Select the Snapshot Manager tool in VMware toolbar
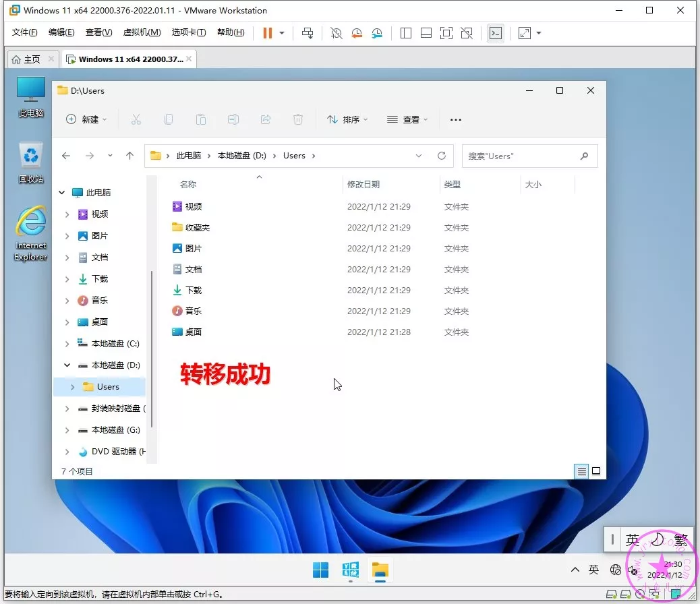700x604 pixels. [x=378, y=32]
